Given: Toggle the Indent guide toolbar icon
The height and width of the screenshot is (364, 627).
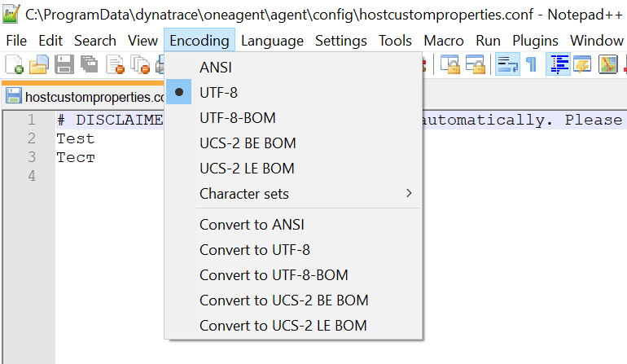Looking at the screenshot, I should [558, 64].
